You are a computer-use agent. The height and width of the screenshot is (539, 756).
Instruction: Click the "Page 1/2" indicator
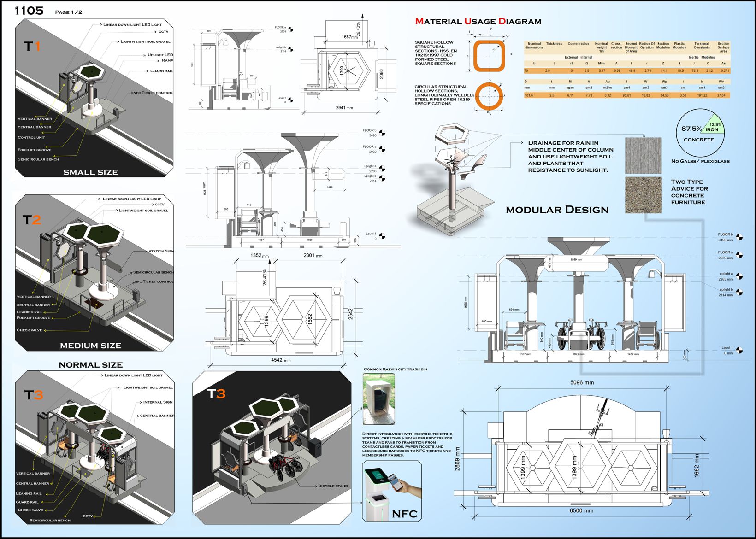pos(68,12)
